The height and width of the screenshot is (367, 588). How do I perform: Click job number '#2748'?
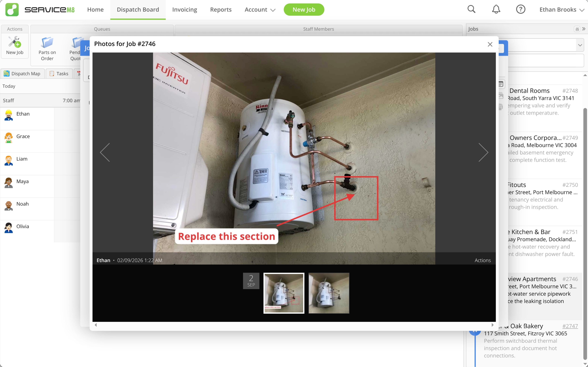570,91
